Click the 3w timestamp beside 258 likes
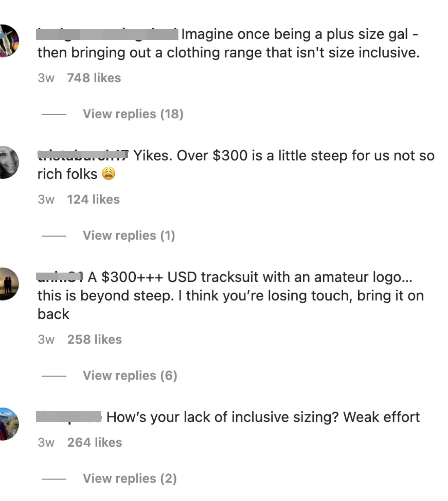The width and height of the screenshot is (448, 501). click(x=46, y=340)
